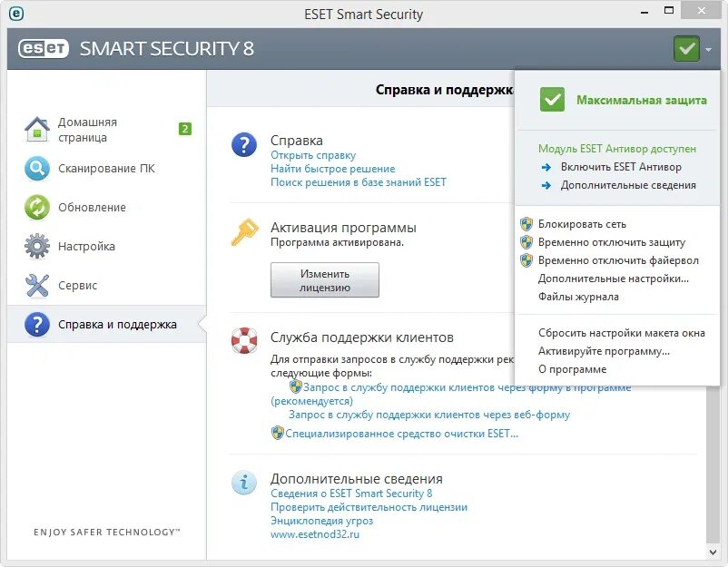Open Computer Scan via magnifier icon
The image size is (728, 567).
36,169
